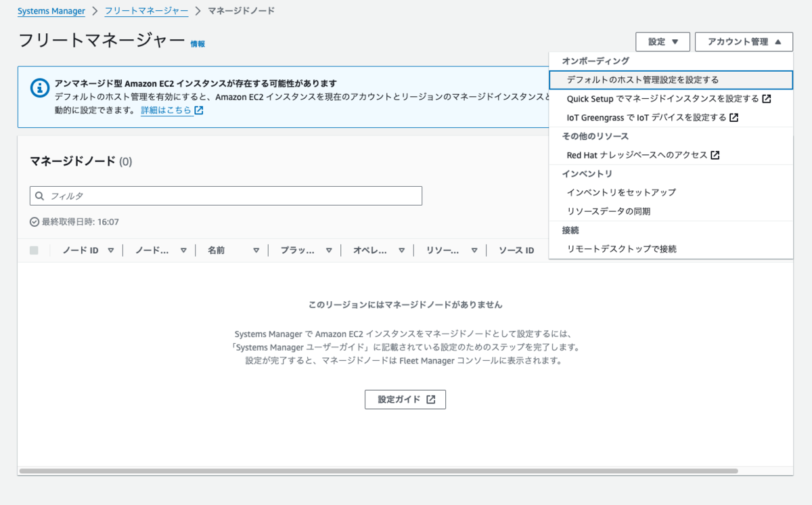Click the マネージドノード (0) heading

(81, 162)
